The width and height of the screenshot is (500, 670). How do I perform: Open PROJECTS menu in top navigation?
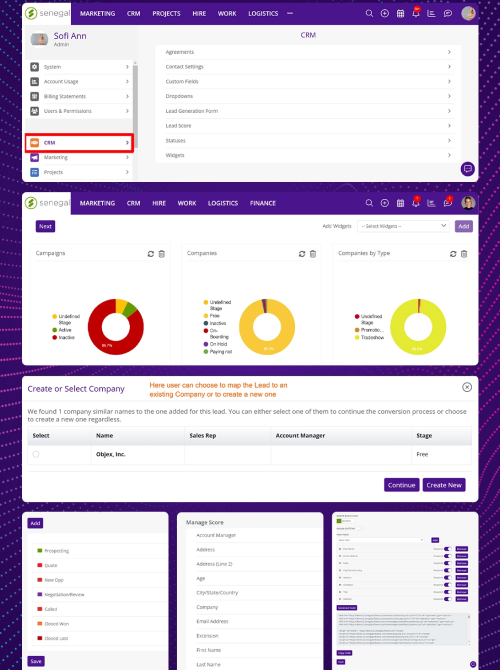[x=166, y=14]
